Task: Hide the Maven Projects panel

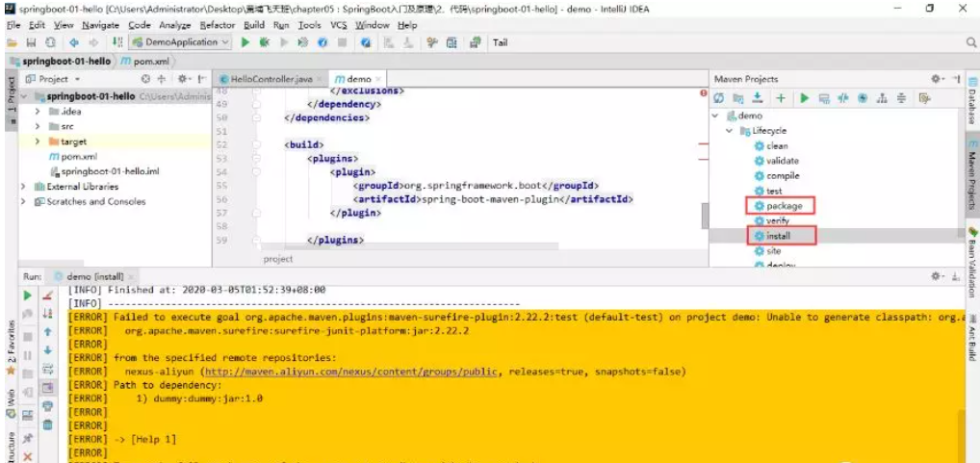Action: pos(956,79)
